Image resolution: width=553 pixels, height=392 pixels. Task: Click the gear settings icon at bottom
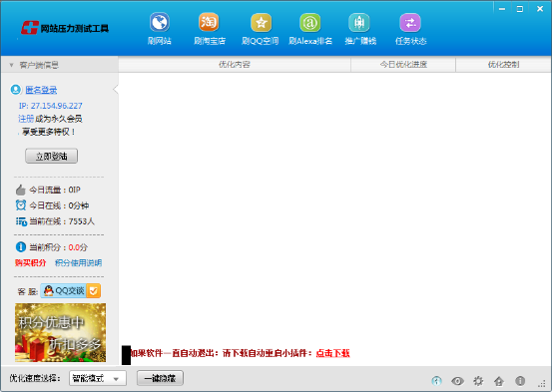[x=478, y=381]
